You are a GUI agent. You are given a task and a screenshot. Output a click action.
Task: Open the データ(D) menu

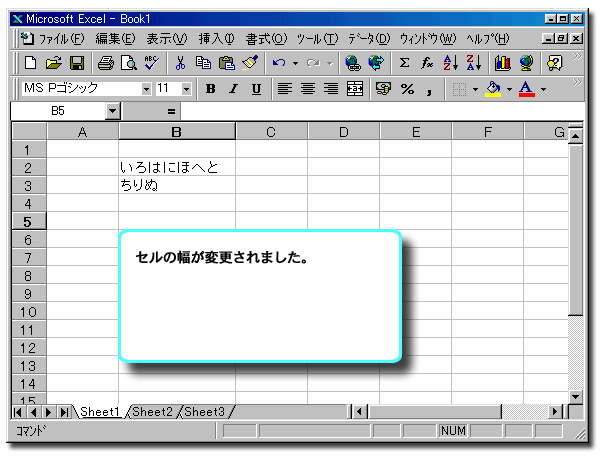tap(369, 38)
